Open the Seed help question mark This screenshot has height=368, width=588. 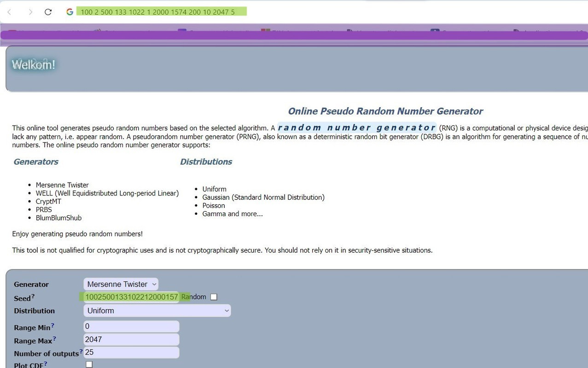click(x=33, y=296)
